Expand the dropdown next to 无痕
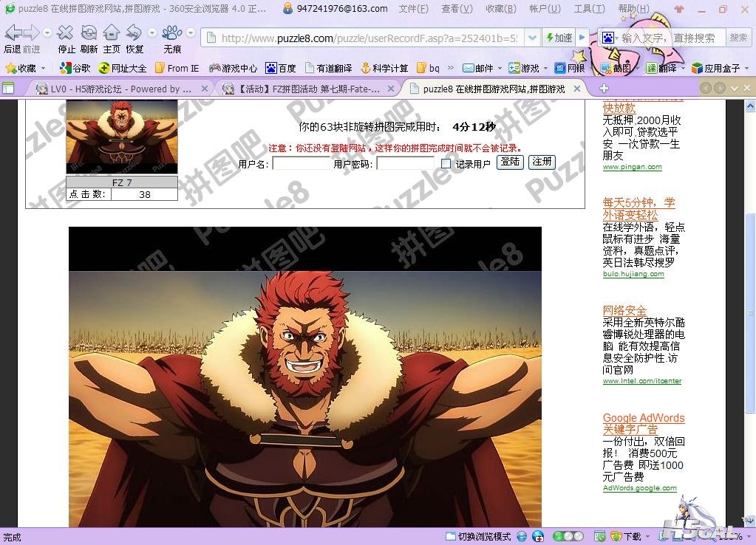 pyautogui.click(x=191, y=32)
